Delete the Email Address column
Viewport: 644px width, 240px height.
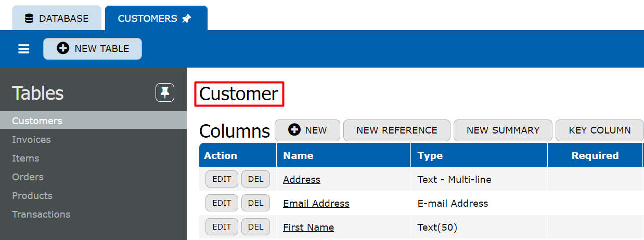tap(255, 203)
